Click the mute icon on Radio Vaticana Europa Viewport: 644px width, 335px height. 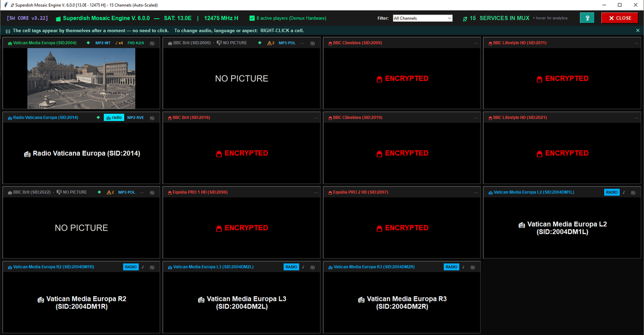click(152, 118)
